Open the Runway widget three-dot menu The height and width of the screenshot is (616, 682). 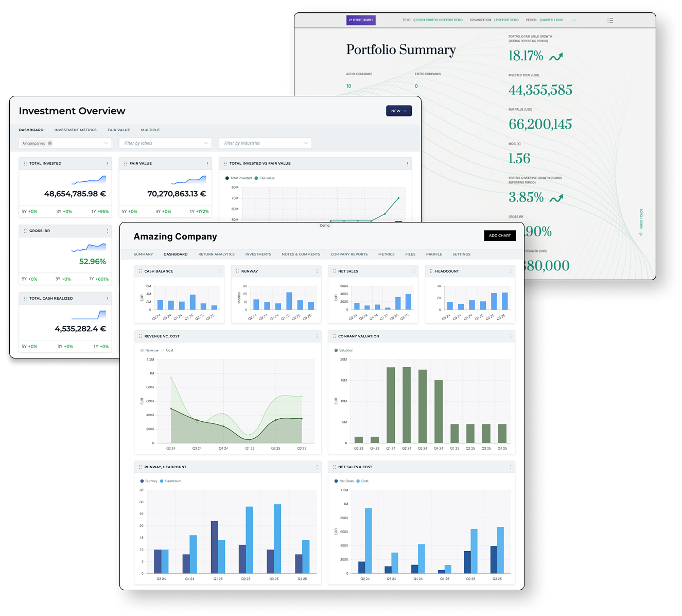tap(317, 271)
